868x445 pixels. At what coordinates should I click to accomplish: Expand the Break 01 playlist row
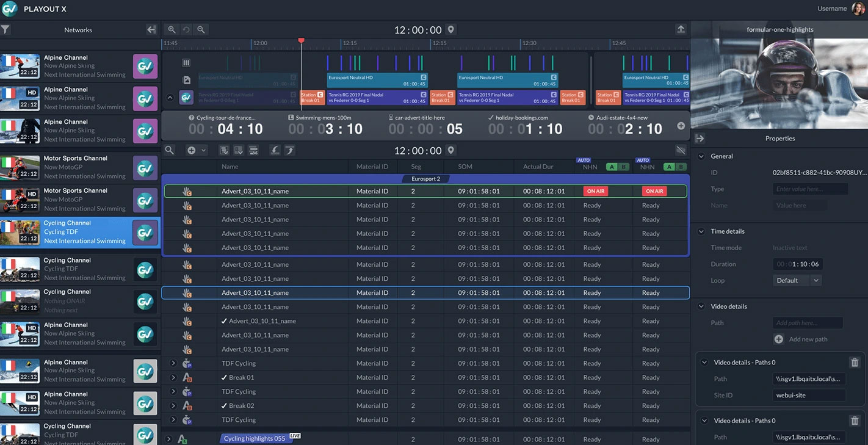coord(173,377)
